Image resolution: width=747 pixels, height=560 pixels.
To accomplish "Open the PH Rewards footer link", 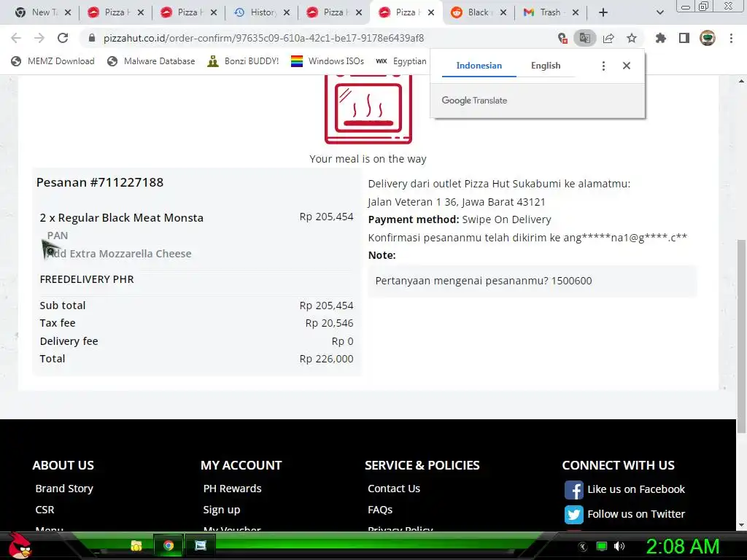I will [x=233, y=489].
